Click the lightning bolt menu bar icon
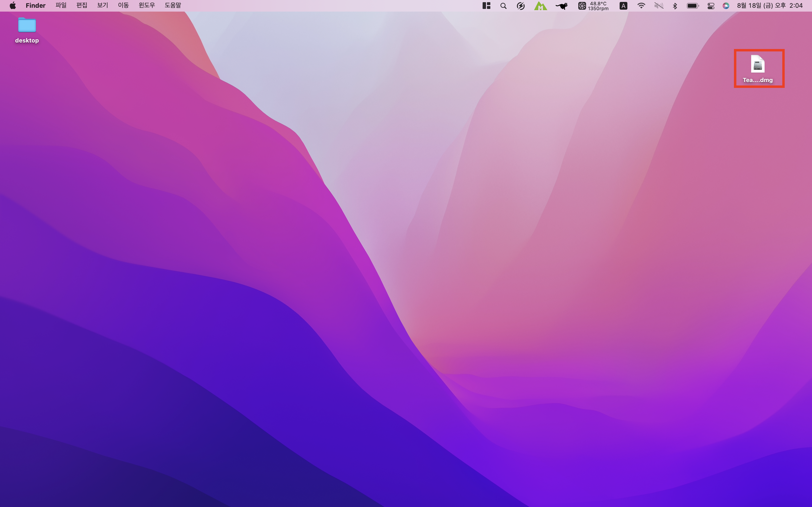812x507 pixels. pyautogui.click(x=520, y=6)
